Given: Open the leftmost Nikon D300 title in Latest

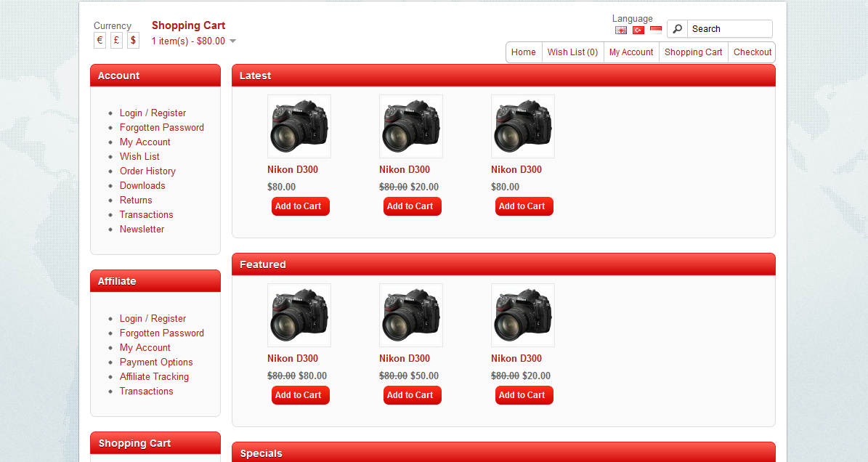Looking at the screenshot, I should [x=292, y=170].
